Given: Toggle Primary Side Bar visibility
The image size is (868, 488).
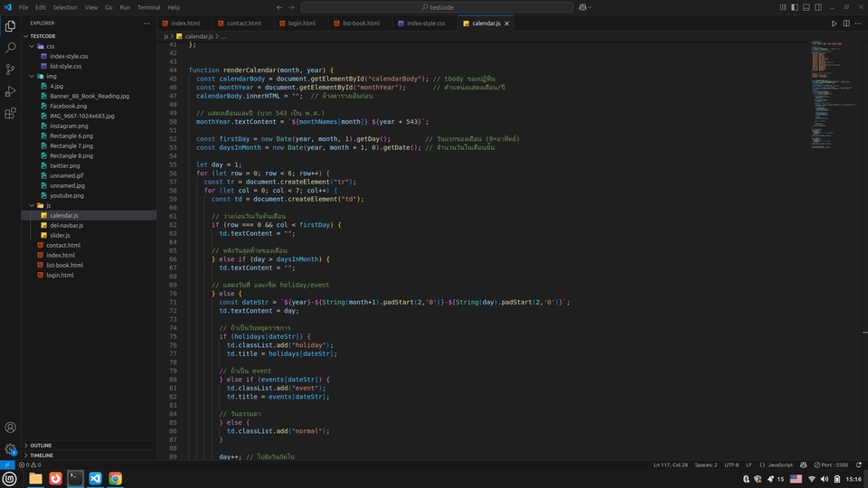Looking at the screenshot, I should tap(795, 7).
